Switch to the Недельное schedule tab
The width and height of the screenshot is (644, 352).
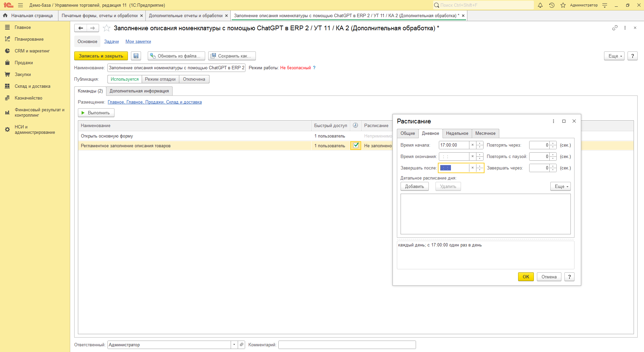pos(457,133)
